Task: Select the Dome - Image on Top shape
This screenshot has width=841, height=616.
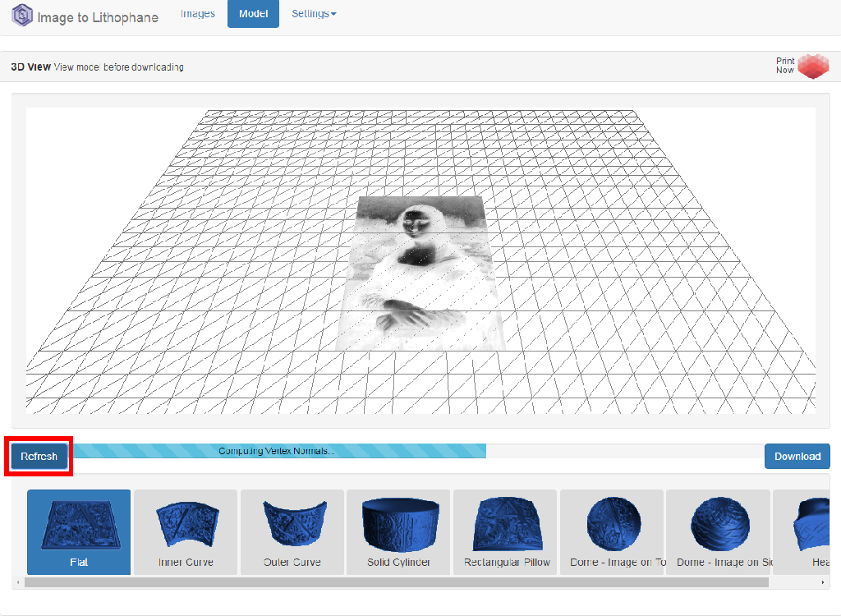Action: coord(611,531)
